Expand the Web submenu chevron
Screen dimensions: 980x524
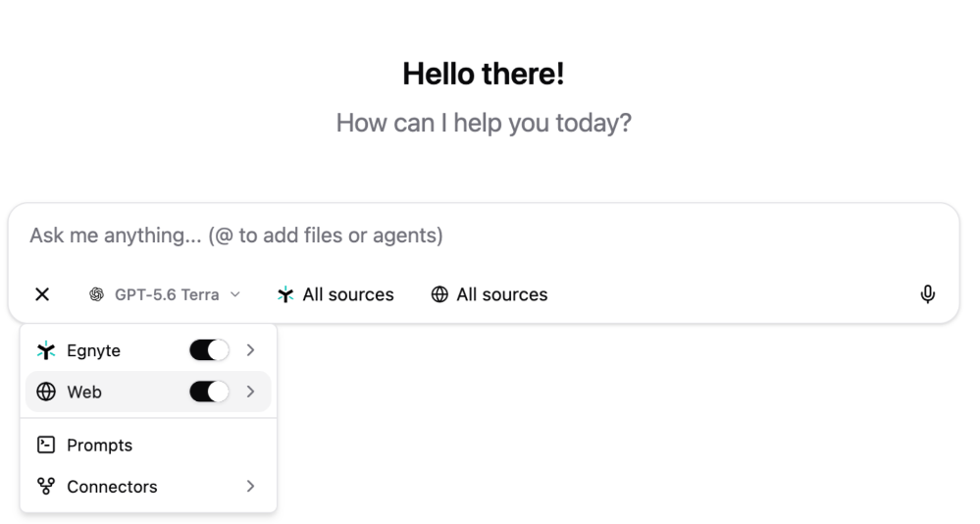pos(250,393)
